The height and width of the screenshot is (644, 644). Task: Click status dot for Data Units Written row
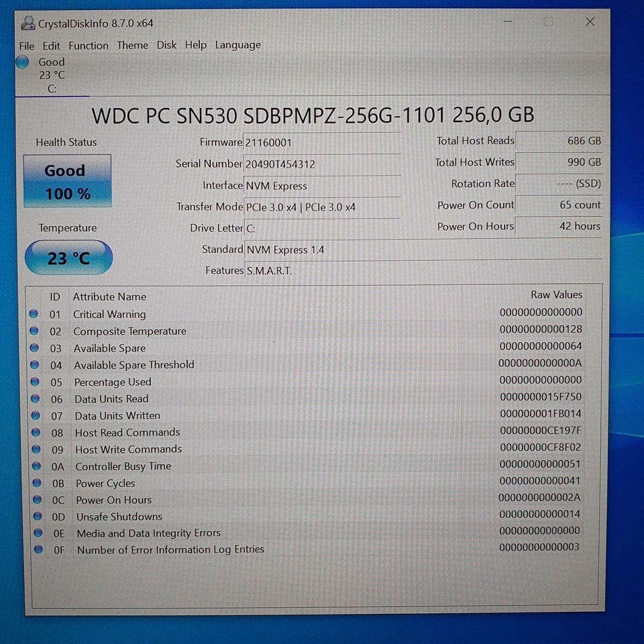tap(36, 415)
